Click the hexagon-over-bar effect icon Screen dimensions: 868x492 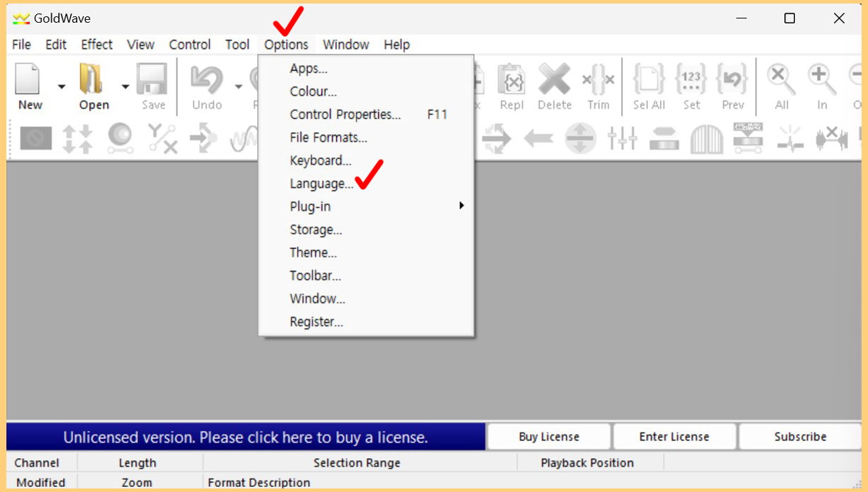click(664, 138)
